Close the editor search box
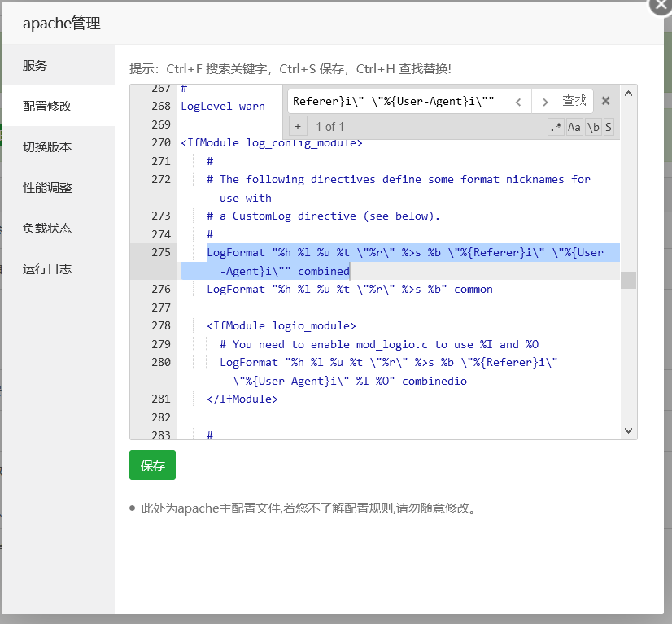Screen dimensions: 672x624 [x=605, y=101]
